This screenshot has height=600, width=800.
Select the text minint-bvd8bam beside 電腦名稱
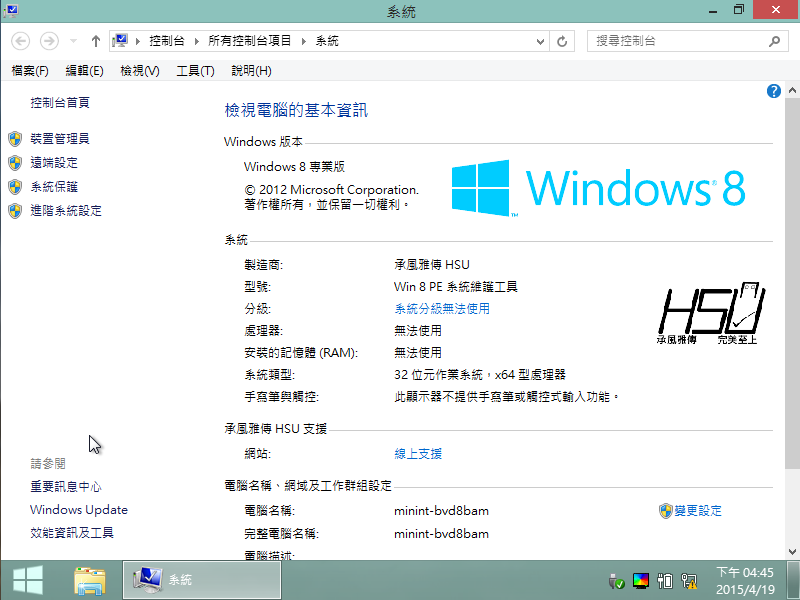pos(441,510)
